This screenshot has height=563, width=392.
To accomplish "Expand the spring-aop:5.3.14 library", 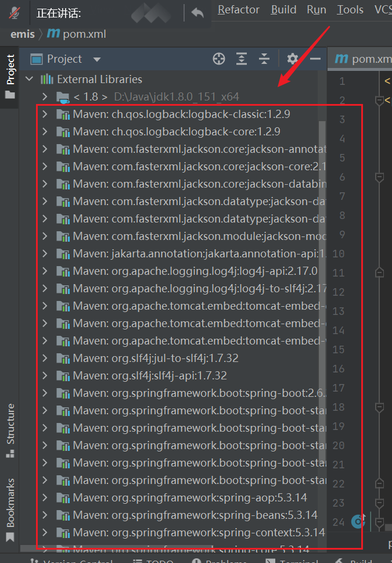I will (45, 497).
